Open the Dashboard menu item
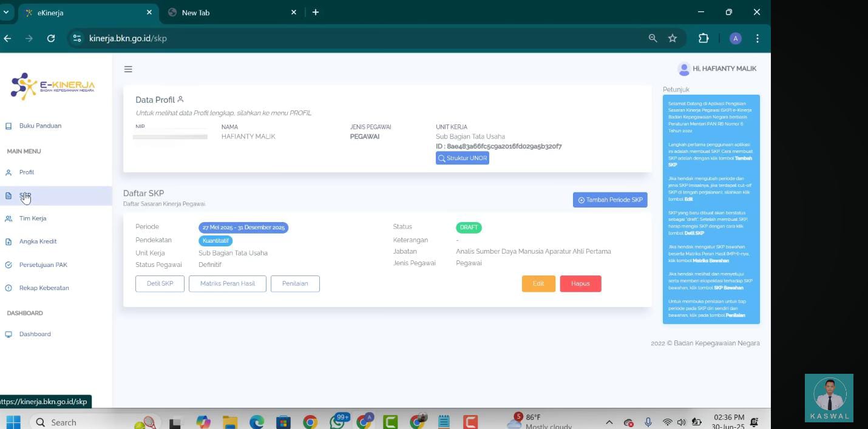868x429 pixels. click(x=35, y=334)
